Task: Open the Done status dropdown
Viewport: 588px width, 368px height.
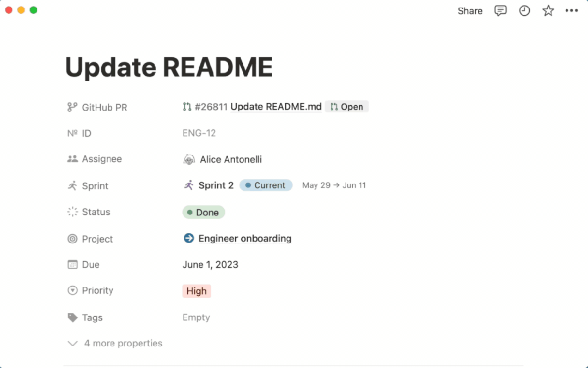Action: point(204,213)
